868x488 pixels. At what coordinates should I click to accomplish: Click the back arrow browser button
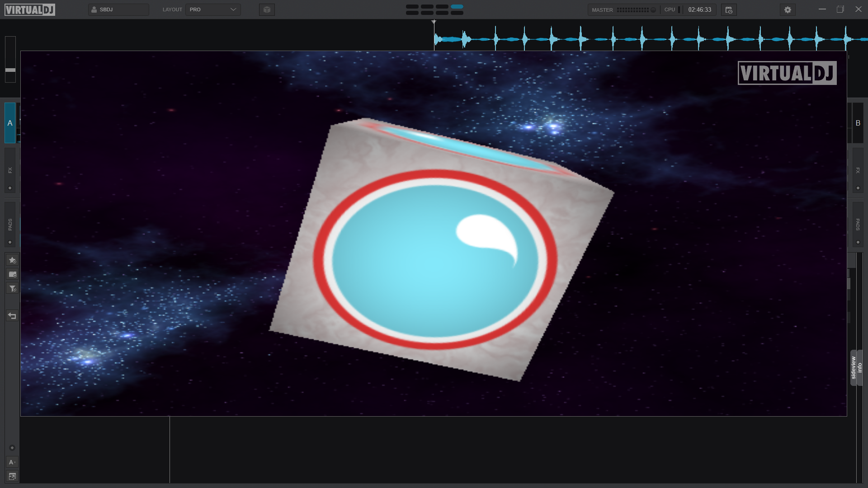12,316
